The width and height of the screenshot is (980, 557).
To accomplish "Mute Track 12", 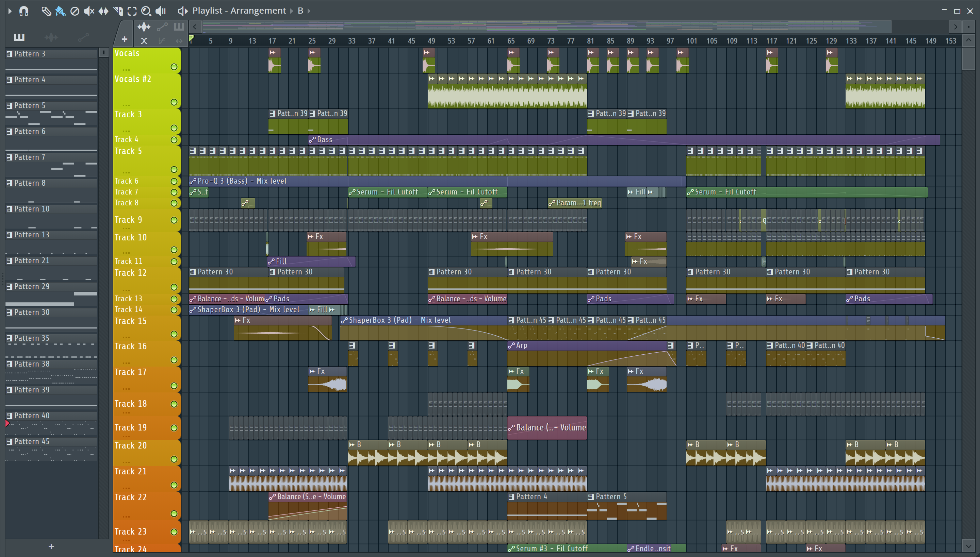I will click(x=174, y=287).
